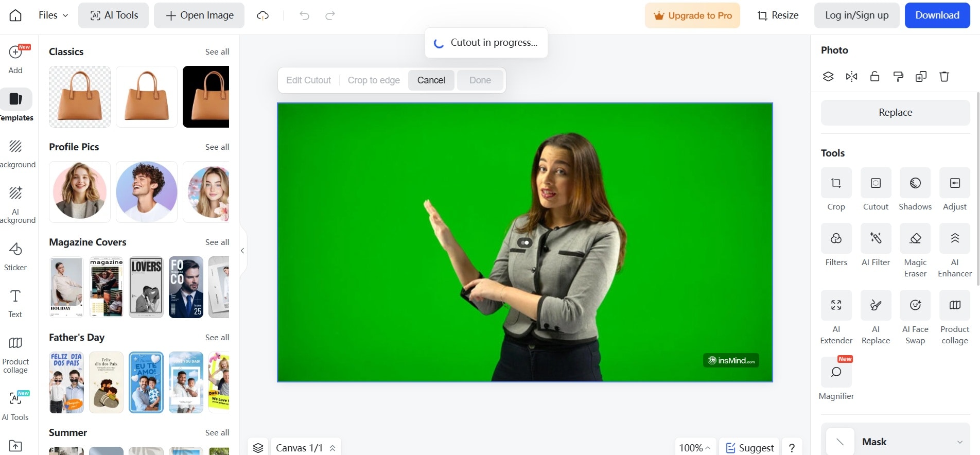The width and height of the screenshot is (980, 455).
Task: Choose the FELIZ DIA DOS PAIS template
Action: coord(66,382)
